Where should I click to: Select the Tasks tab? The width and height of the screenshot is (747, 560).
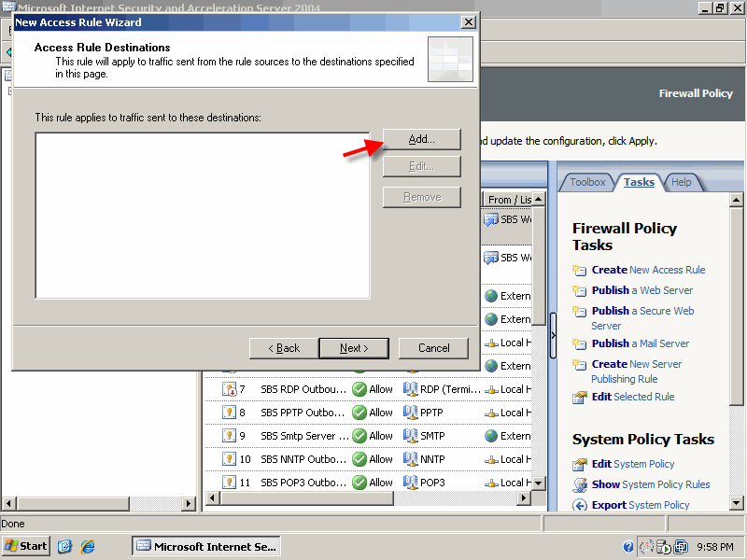pos(639,182)
